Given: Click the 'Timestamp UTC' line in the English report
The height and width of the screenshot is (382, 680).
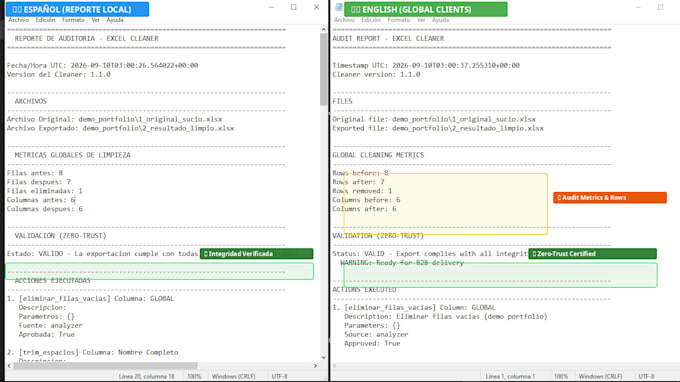Looking at the screenshot, I should pos(426,65).
